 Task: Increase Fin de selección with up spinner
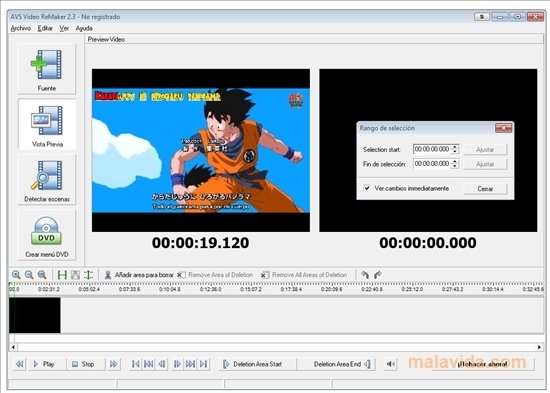455,161
